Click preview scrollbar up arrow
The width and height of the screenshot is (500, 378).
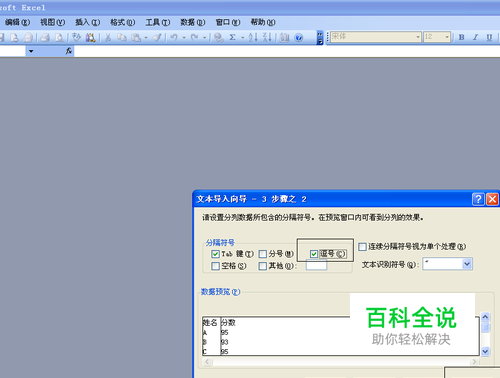(x=485, y=317)
